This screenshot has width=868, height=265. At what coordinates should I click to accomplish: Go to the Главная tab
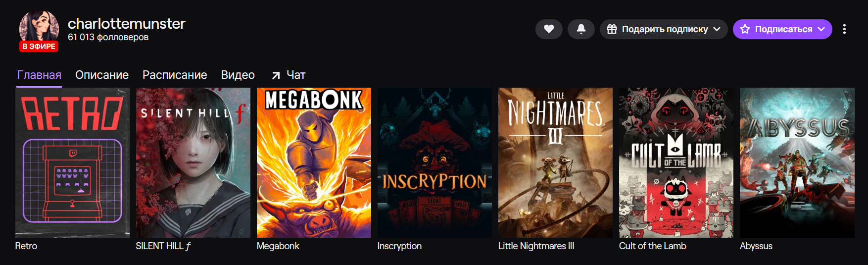point(39,75)
